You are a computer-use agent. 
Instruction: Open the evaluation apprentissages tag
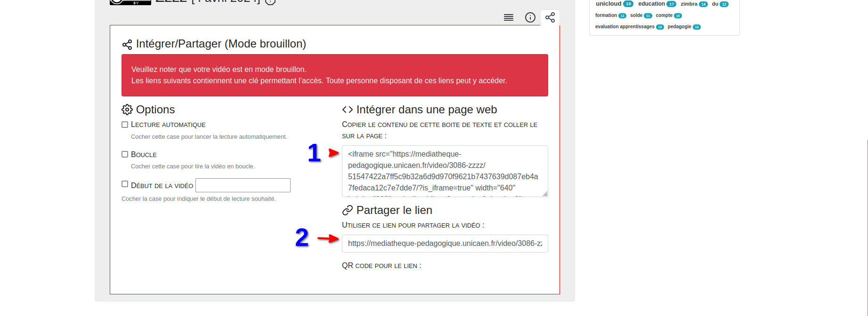pos(625,27)
